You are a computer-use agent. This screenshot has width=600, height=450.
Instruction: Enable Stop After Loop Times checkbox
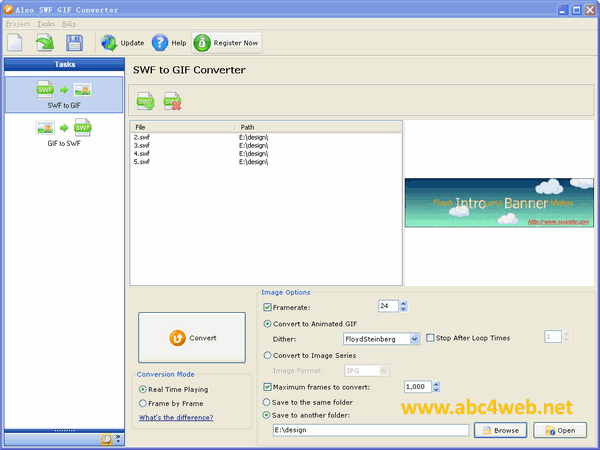431,338
